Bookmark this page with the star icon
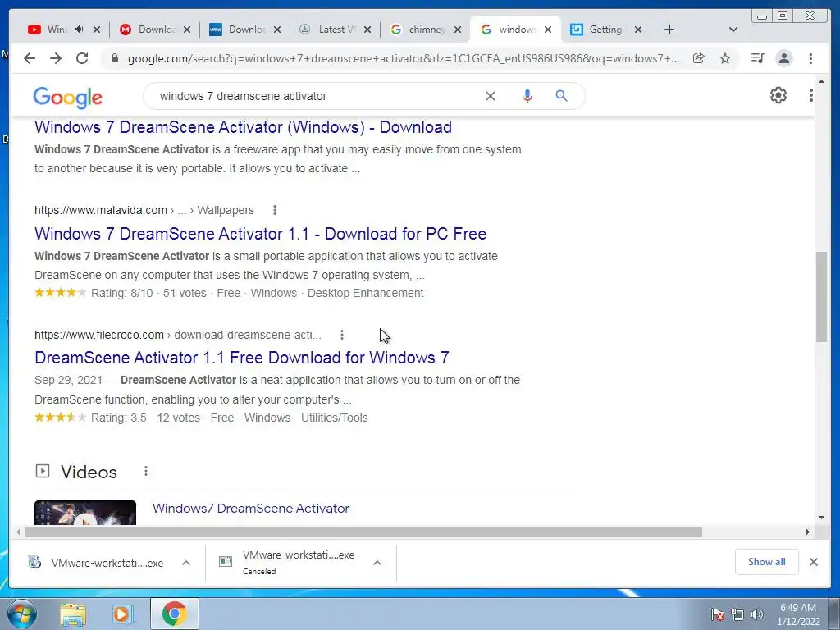 (x=725, y=58)
